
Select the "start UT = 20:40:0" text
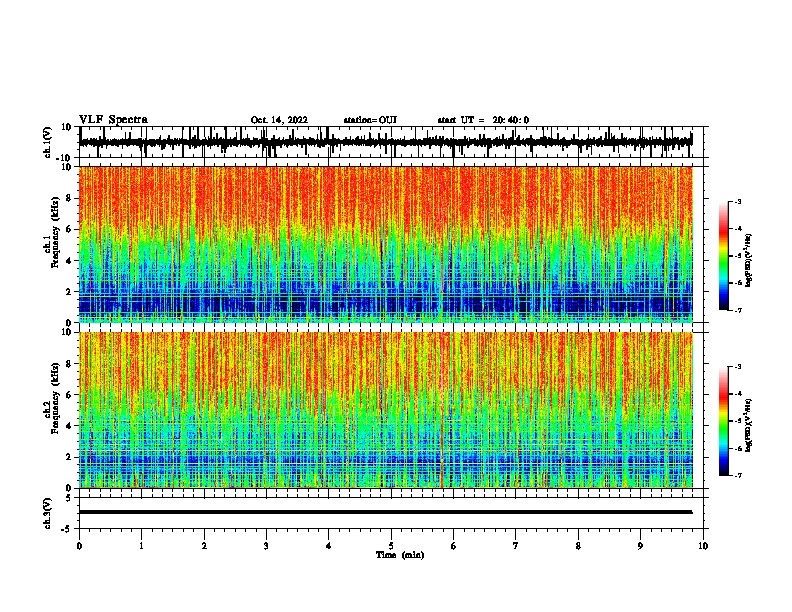483,120
